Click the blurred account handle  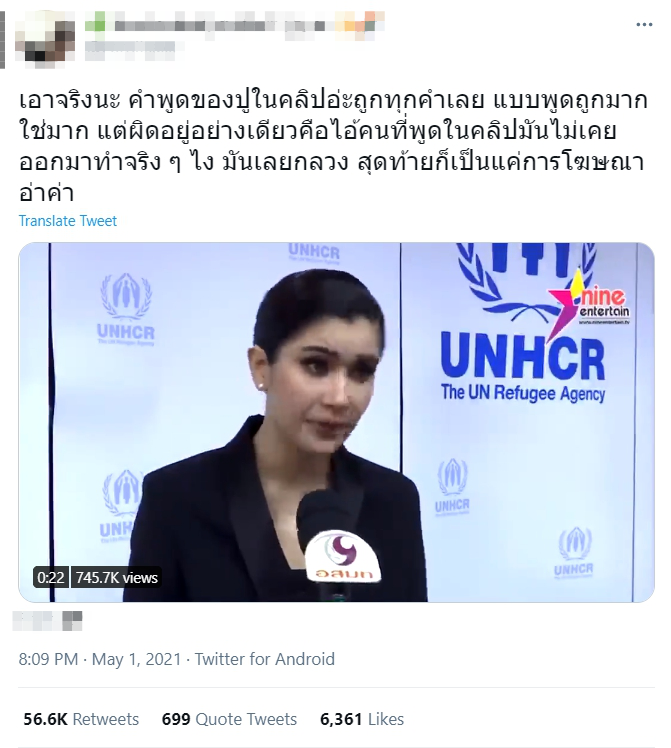pyautogui.click(x=130, y=51)
